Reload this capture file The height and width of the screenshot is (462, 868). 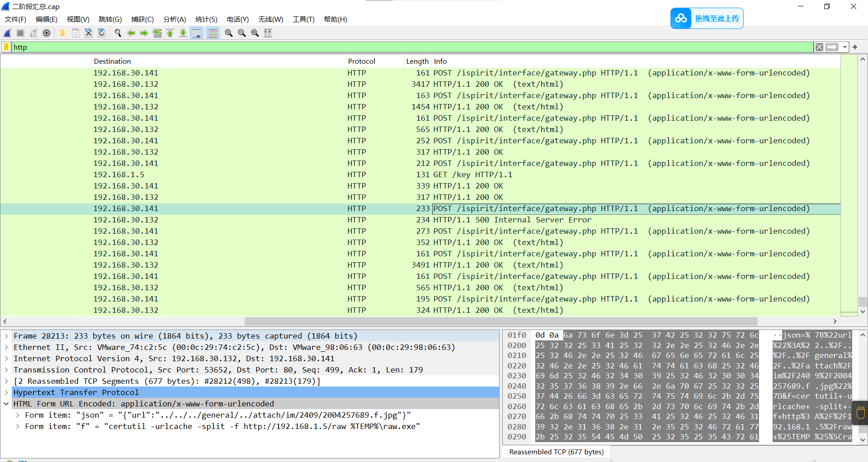click(x=102, y=33)
